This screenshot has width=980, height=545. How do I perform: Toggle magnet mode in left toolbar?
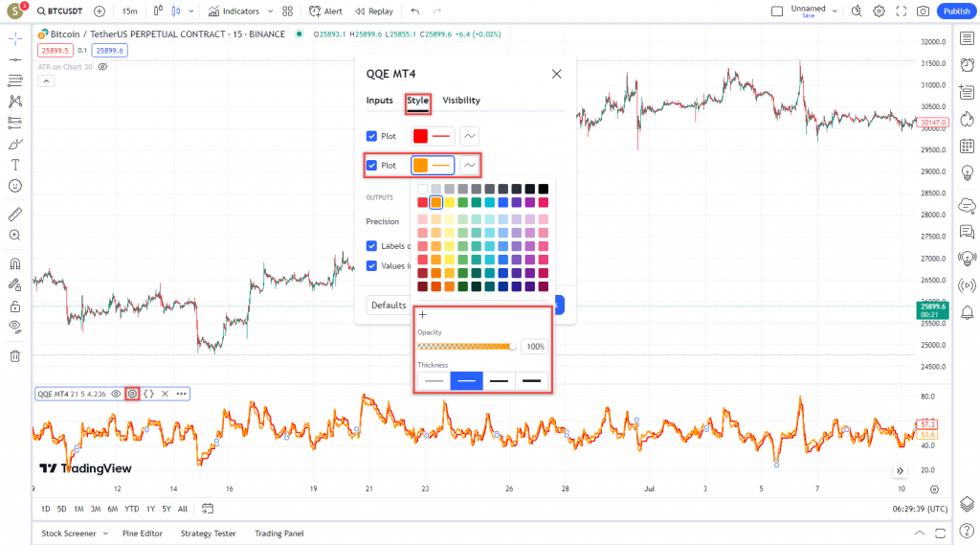[x=15, y=263]
